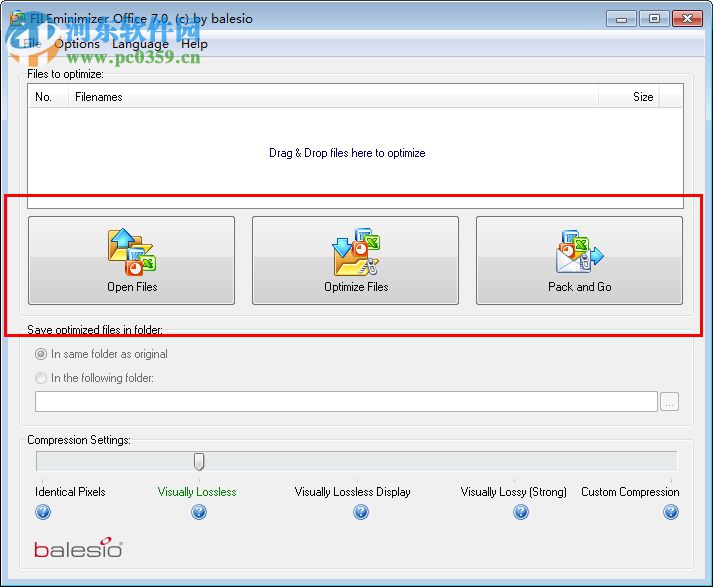
Task: Click the 'Identical Pixels' compression label
Action: 70,492
